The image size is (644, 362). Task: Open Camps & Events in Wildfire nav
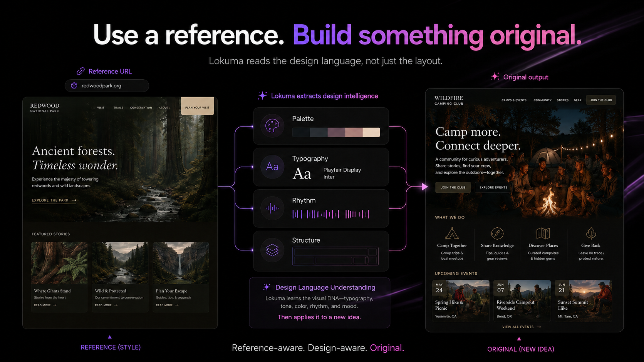click(x=514, y=100)
